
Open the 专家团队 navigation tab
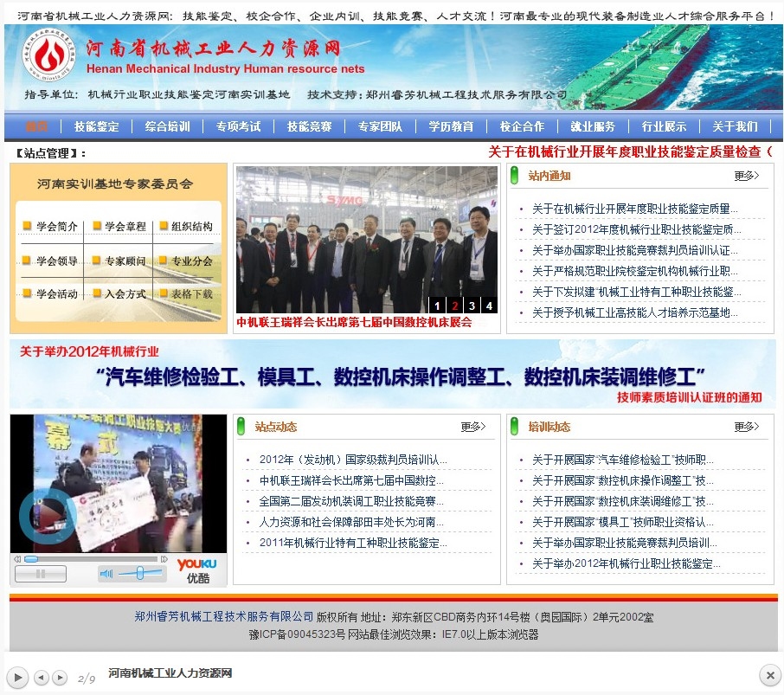pos(381,126)
